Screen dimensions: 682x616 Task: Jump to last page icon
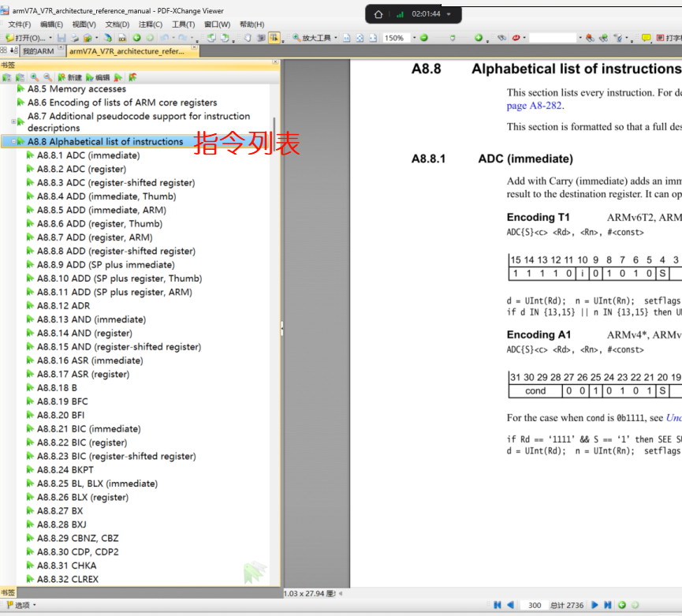click(608, 605)
